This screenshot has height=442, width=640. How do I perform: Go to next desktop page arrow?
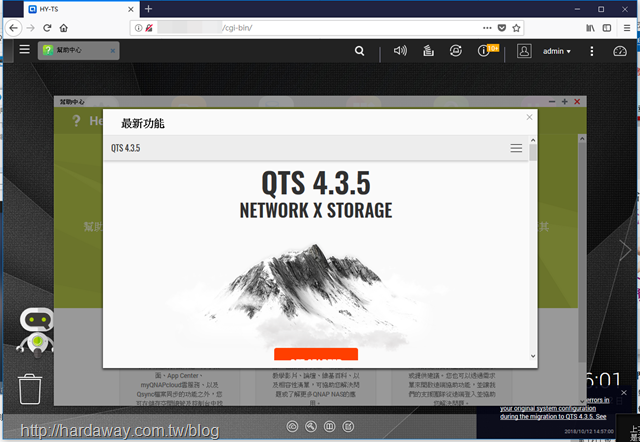624,250
